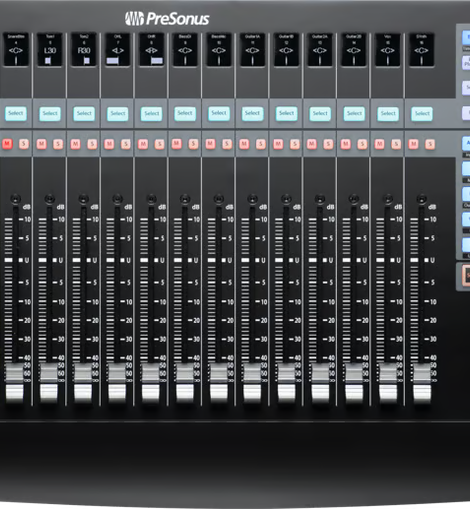Click the Vox scribble strip display
This screenshot has width=470, height=509.
pyautogui.click(x=388, y=49)
